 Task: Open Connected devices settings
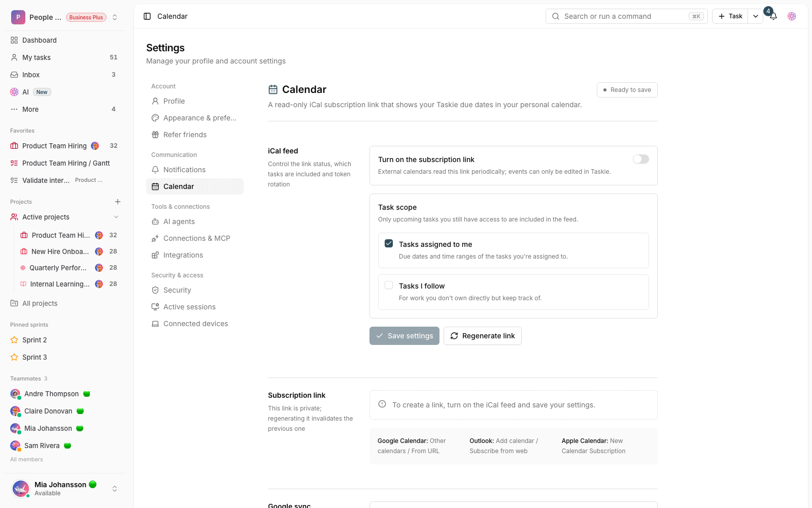(195, 324)
